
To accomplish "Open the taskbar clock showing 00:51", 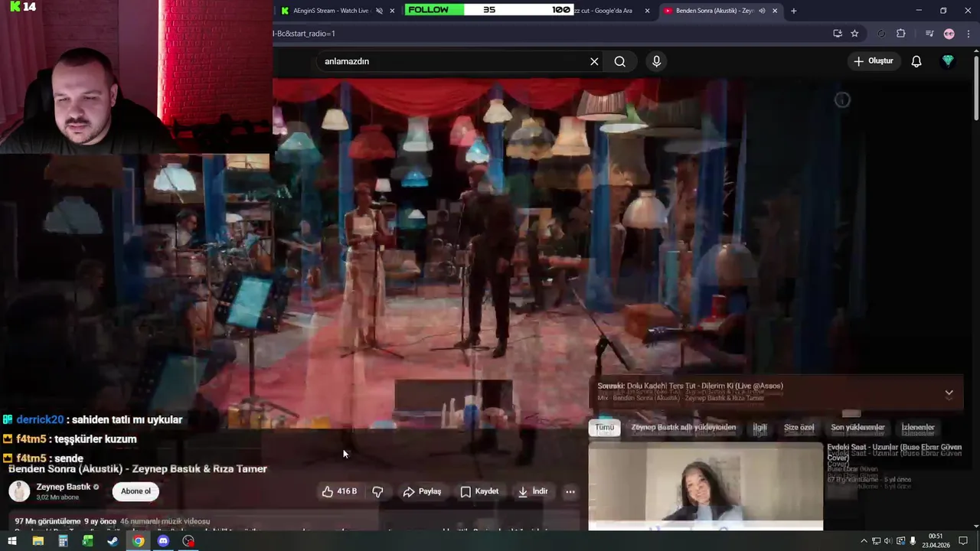I will (x=936, y=541).
